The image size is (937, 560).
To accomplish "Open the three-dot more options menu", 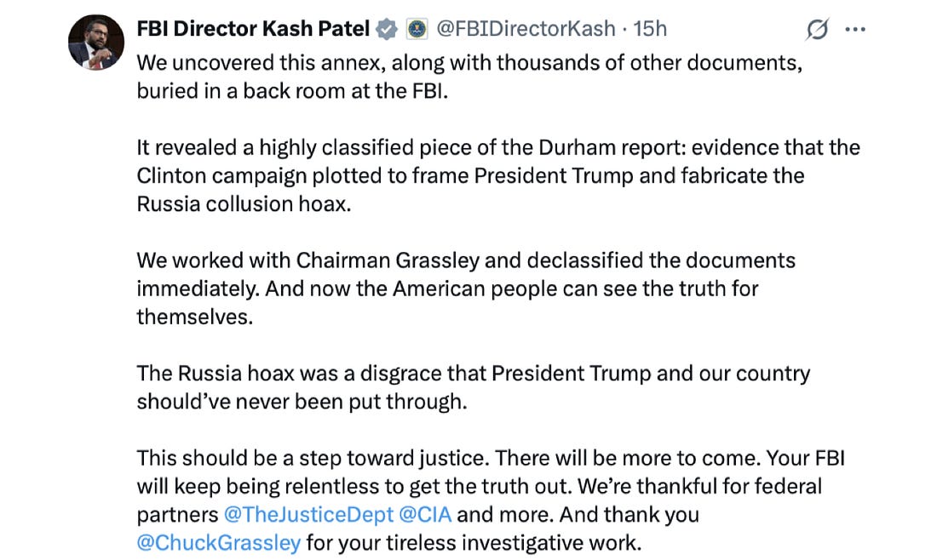I will tap(854, 30).
